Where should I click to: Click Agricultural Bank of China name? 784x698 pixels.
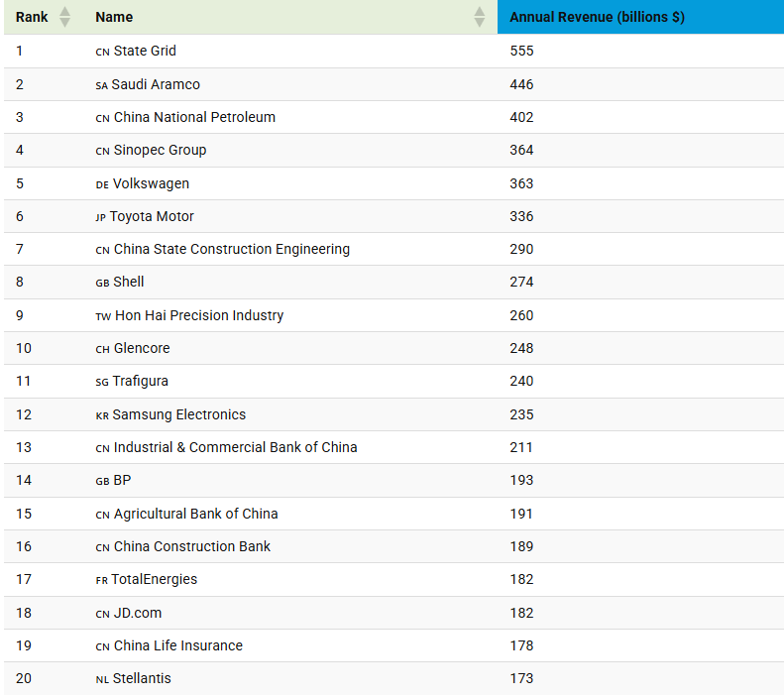195,514
